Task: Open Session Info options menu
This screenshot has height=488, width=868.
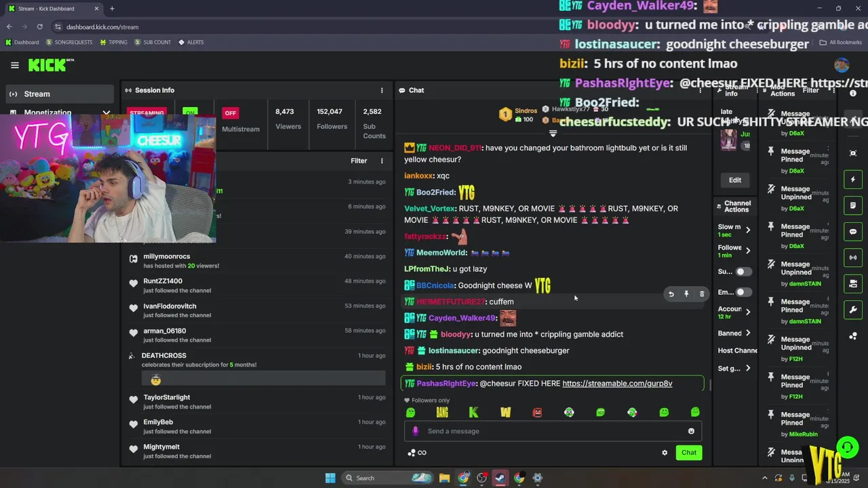Action: (x=382, y=90)
